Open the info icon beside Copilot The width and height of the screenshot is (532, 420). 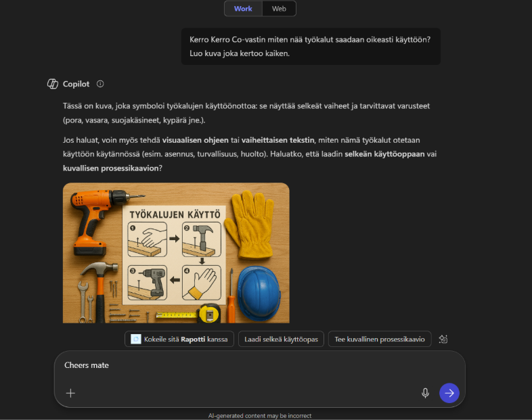point(100,84)
